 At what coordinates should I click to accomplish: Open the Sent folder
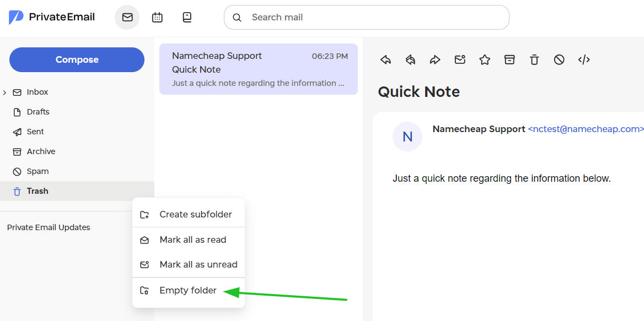pyautogui.click(x=77, y=132)
